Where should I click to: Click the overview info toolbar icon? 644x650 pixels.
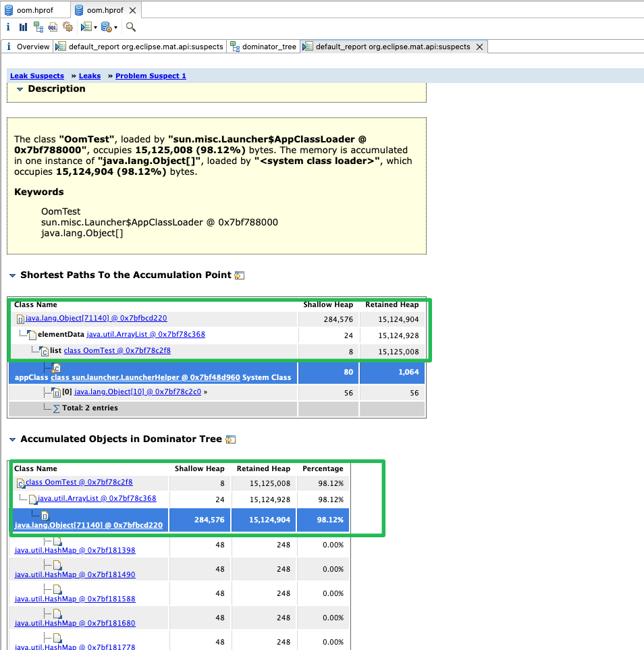[8, 28]
